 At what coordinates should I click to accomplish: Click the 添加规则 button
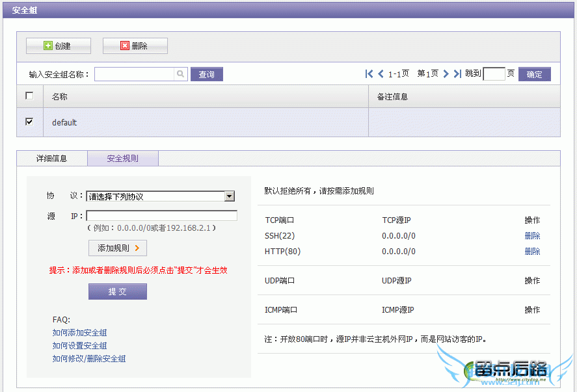click(118, 248)
